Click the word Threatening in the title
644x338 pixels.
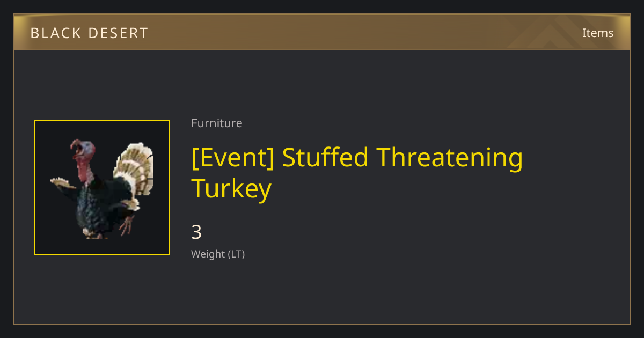click(x=450, y=157)
